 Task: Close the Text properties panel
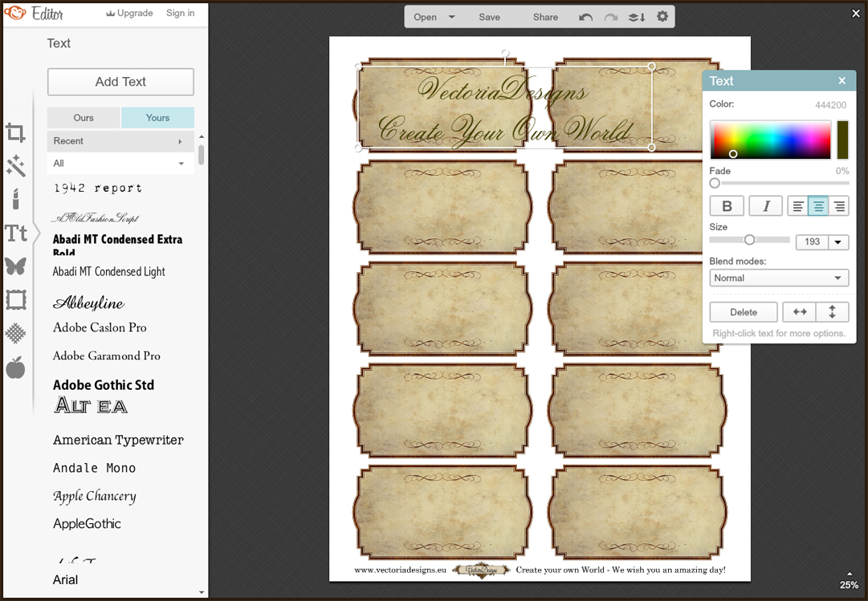(x=842, y=81)
